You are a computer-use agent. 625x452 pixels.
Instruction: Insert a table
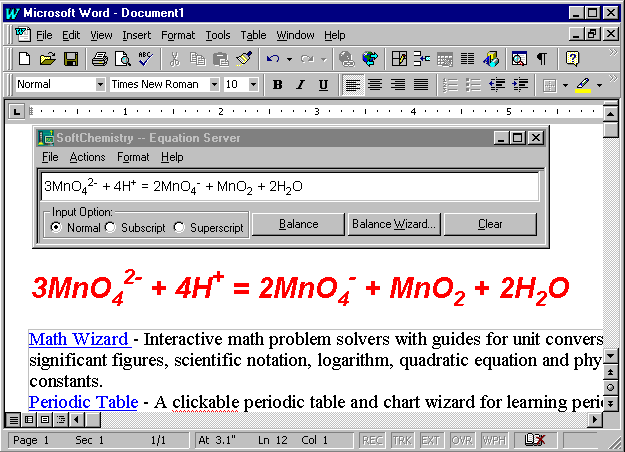point(422,59)
